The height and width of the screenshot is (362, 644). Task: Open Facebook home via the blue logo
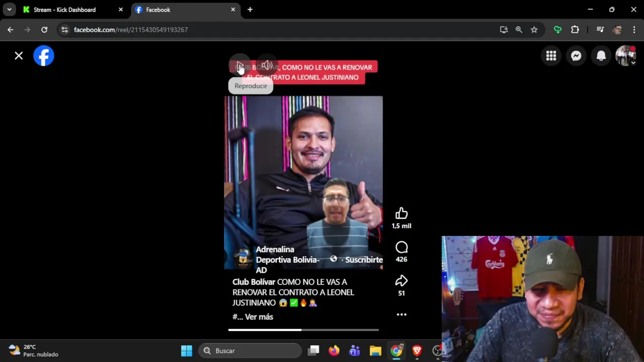click(x=44, y=56)
